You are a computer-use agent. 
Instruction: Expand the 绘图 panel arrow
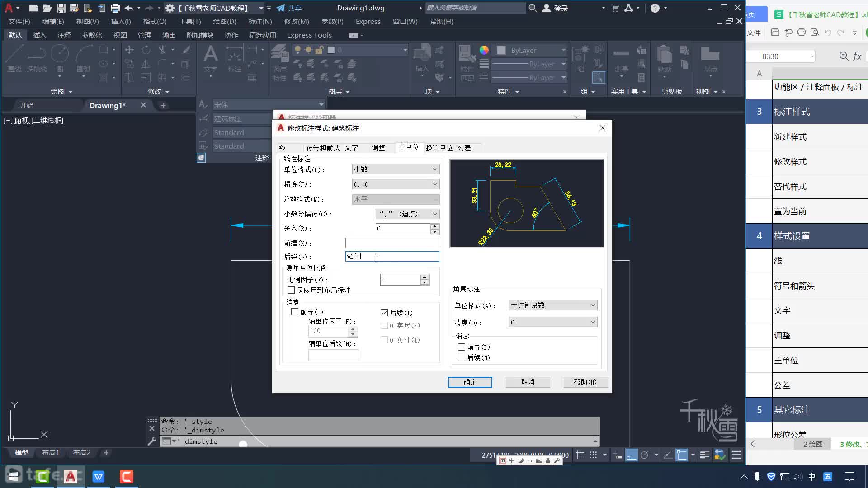[71, 92]
